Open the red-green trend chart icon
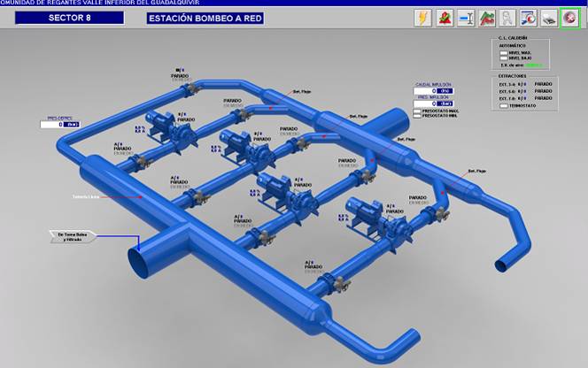This screenshot has height=368, width=588. coord(487,18)
